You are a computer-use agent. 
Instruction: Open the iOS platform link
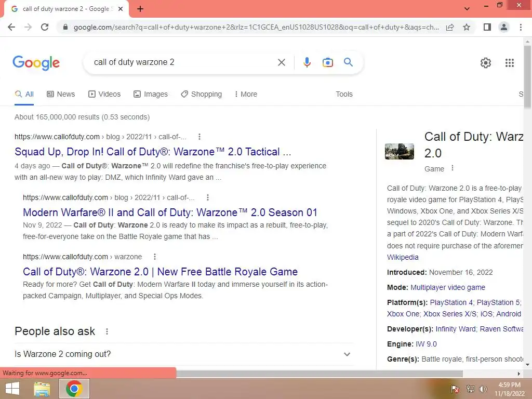(x=486, y=314)
